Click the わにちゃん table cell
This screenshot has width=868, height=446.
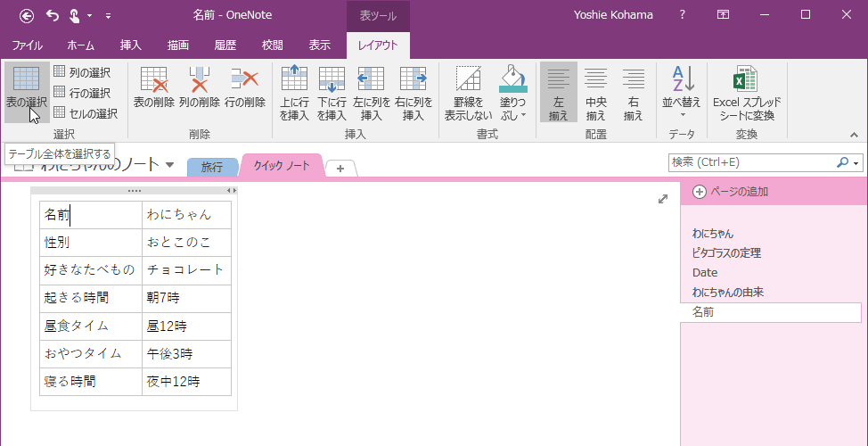tap(186, 215)
